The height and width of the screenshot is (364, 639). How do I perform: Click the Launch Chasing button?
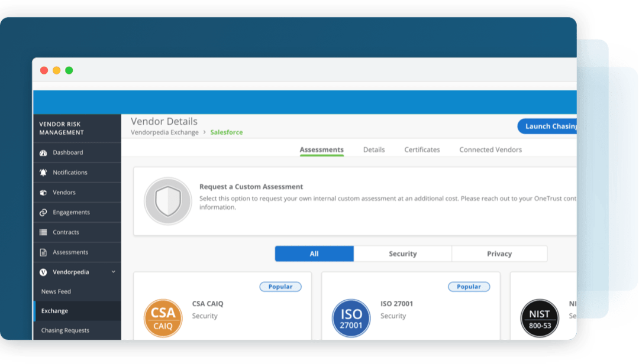pyautogui.click(x=547, y=126)
